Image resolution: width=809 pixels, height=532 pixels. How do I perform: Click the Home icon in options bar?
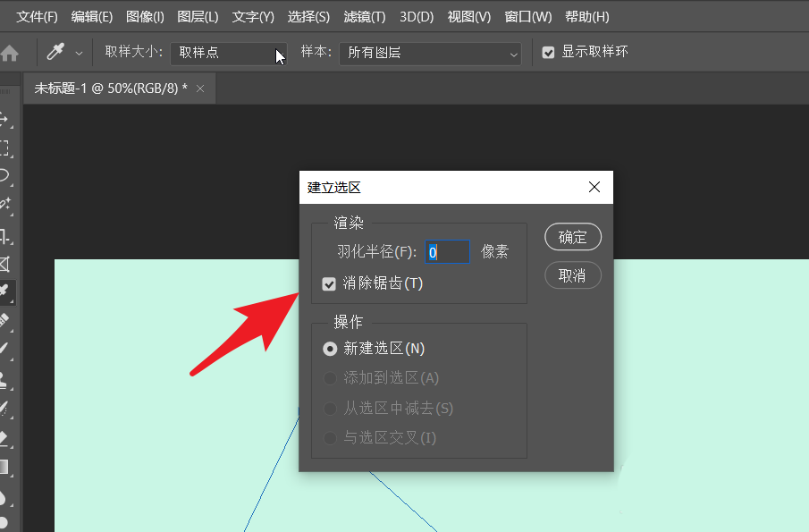9,53
